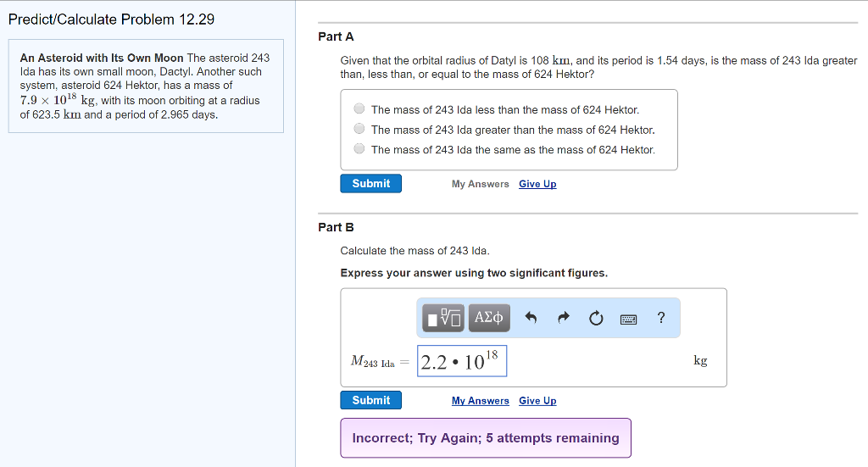Image resolution: width=868 pixels, height=467 pixels.
Task: Click Give Up link in Part B
Action: click(537, 401)
